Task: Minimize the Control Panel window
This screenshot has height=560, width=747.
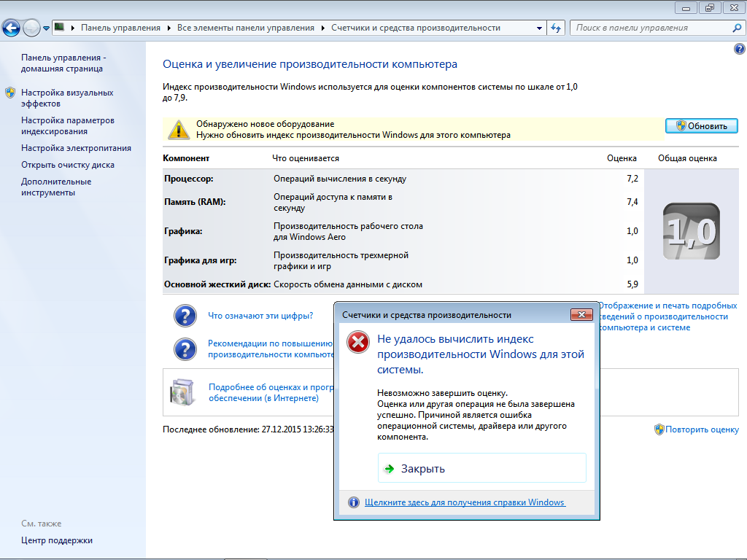Action: [x=686, y=7]
